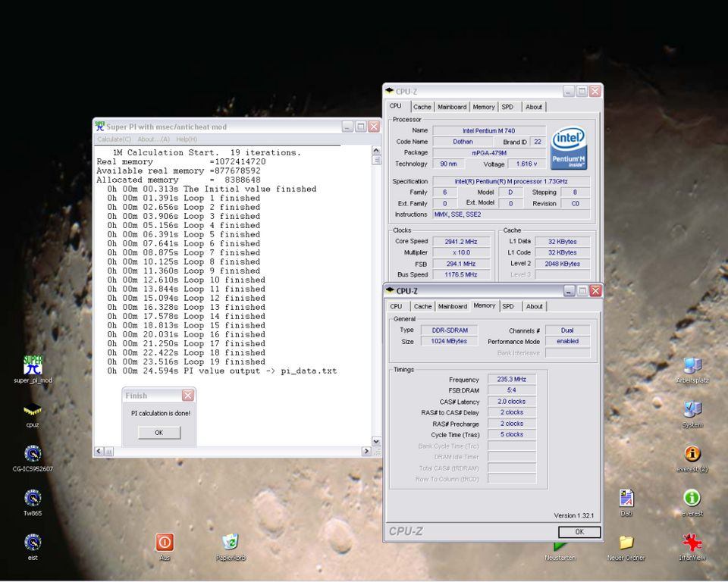Switch to SPD tab in front CPU-Z window
This screenshot has height=582, width=728.
[508, 306]
